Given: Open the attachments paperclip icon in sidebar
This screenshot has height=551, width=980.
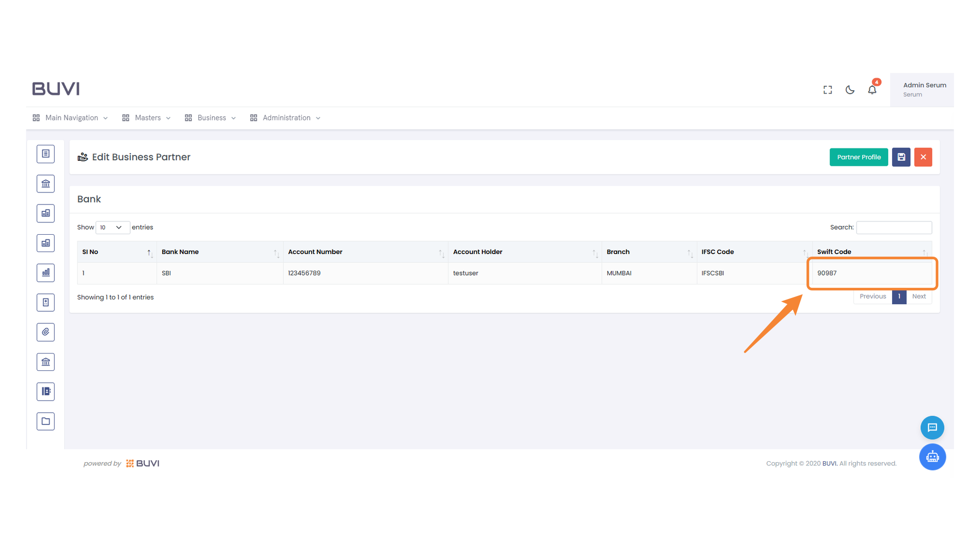Looking at the screenshot, I should 45,332.
